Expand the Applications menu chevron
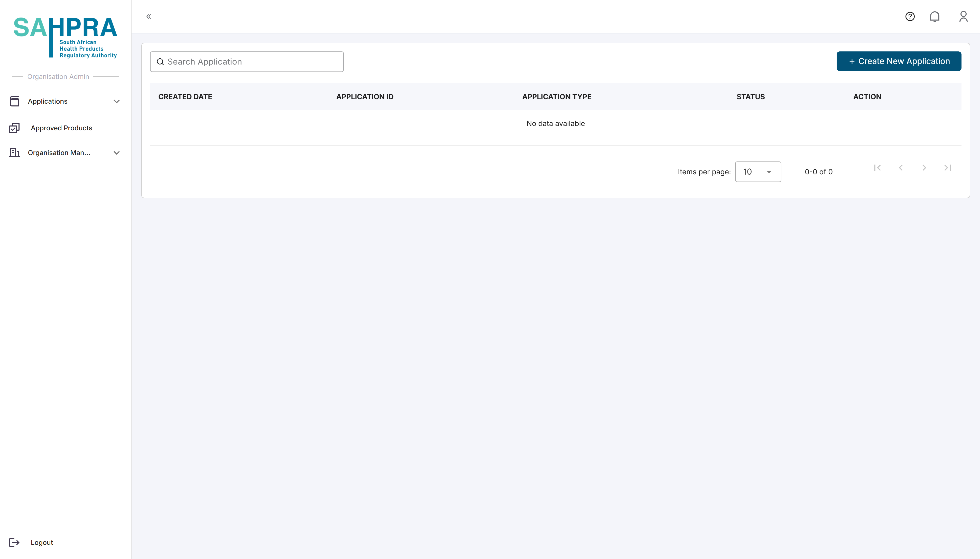 tap(117, 101)
